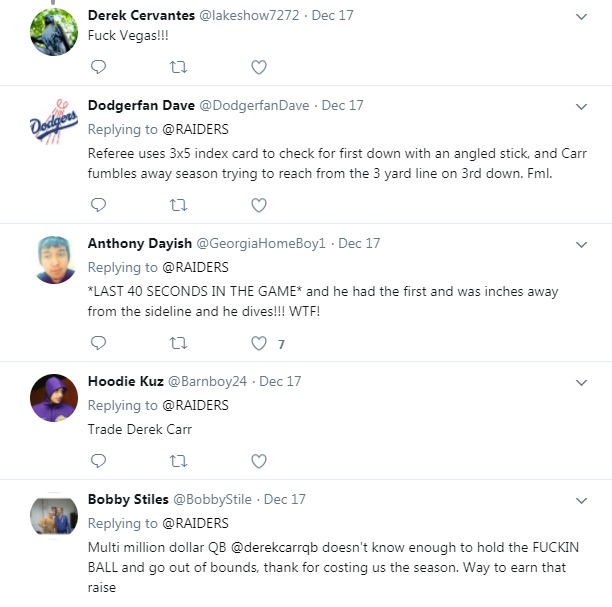Image resolution: width=612 pixels, height=607 pixels.
Task: Reply to Anthony Dayish's tweet
Action: [98, 343]
